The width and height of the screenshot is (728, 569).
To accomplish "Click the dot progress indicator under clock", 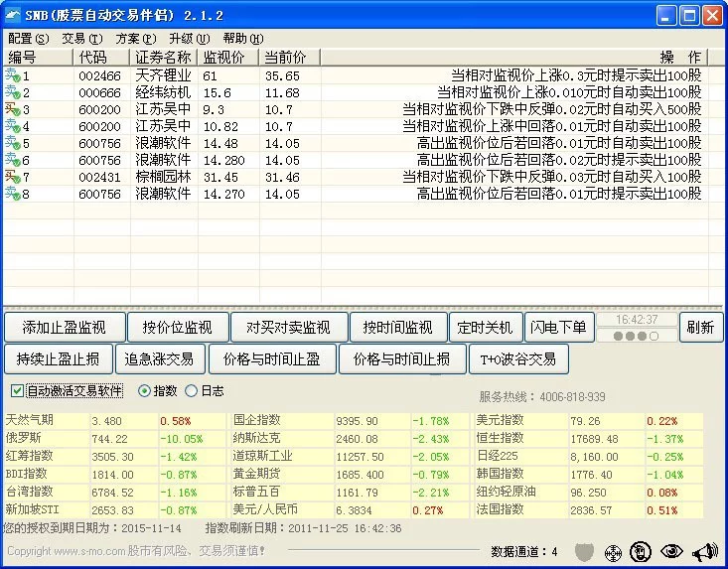I will tap(636, 336).
